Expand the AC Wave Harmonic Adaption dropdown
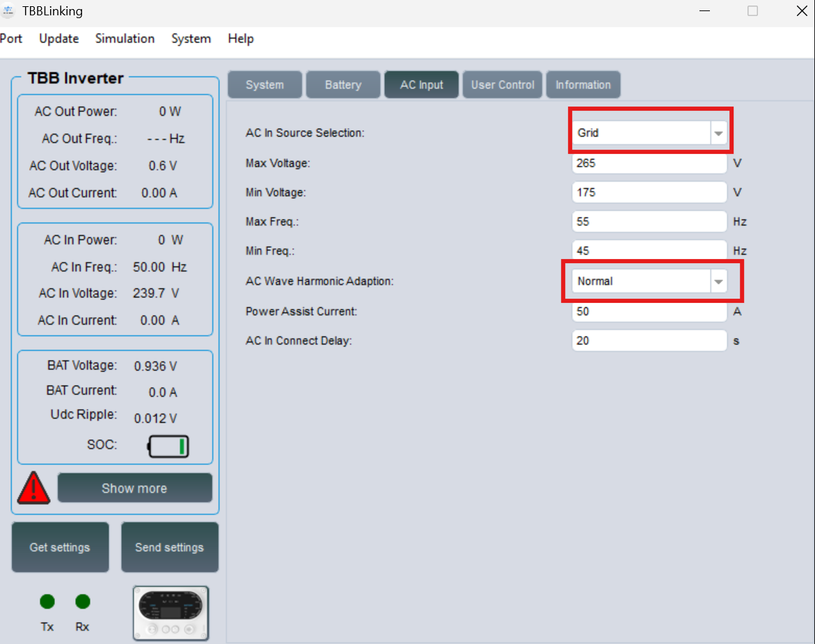The width and height of the screenshot is (815, 644). point(650,281)
